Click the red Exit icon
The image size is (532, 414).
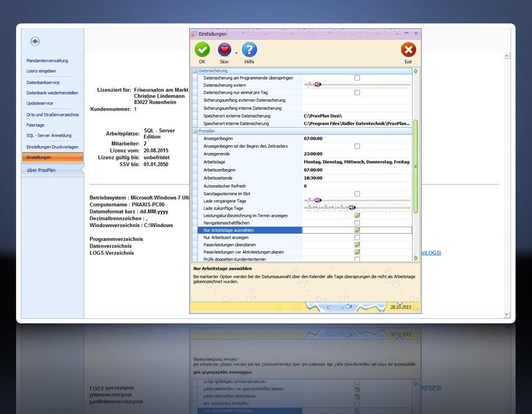[408, 50]
